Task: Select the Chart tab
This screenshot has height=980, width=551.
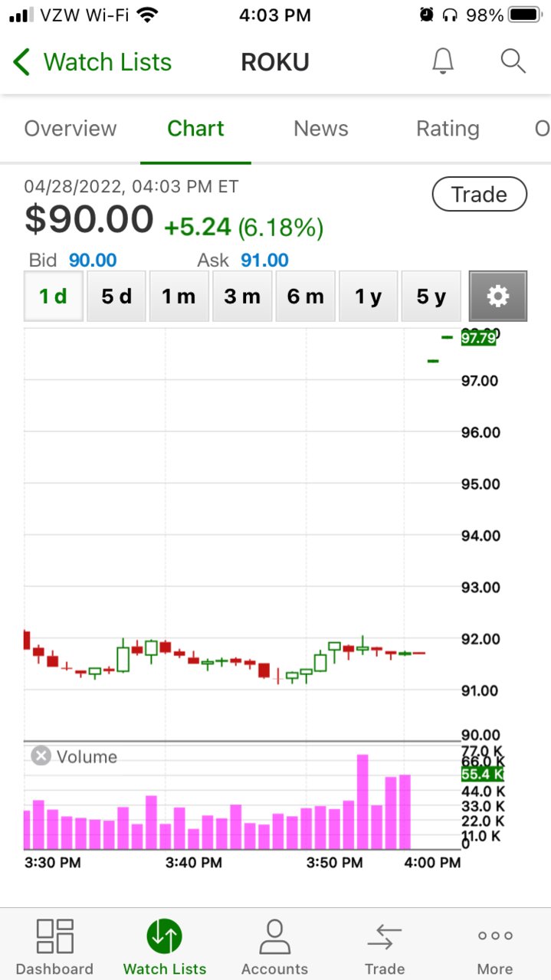Action: [195, 129]
